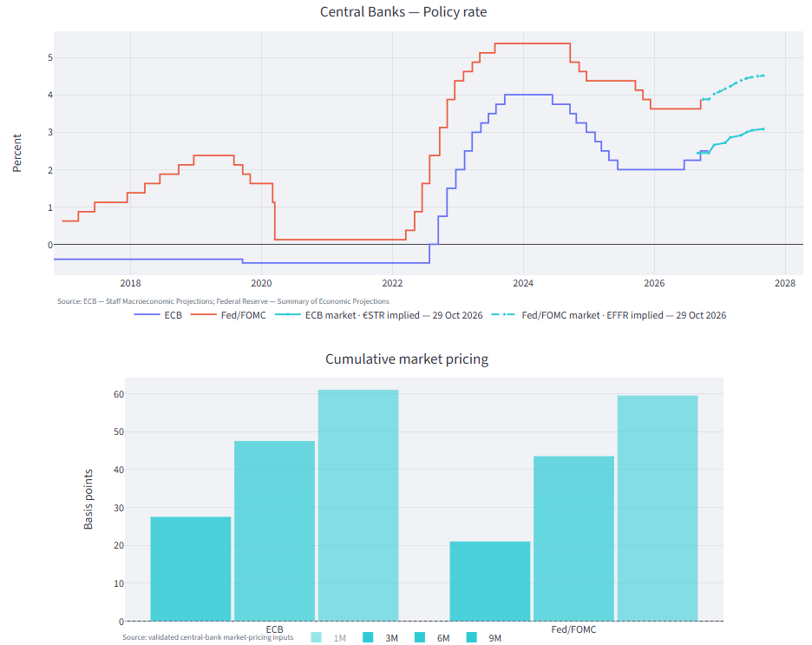Click the 50 tick on the basis points axis

click(119, 432)
